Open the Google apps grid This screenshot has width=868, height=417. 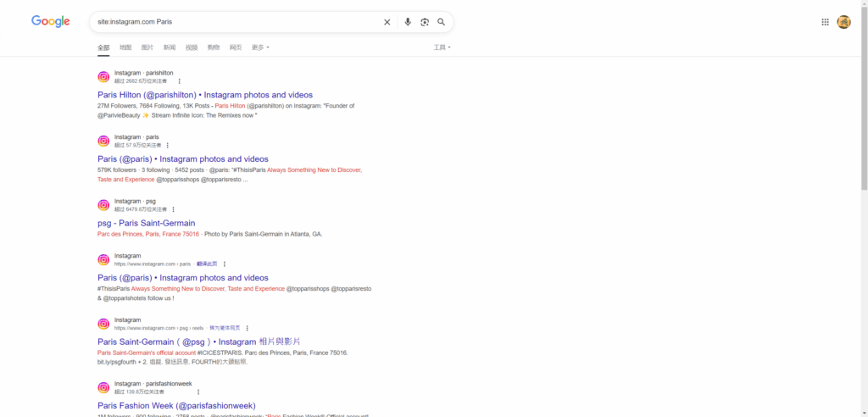click(825, 22)
